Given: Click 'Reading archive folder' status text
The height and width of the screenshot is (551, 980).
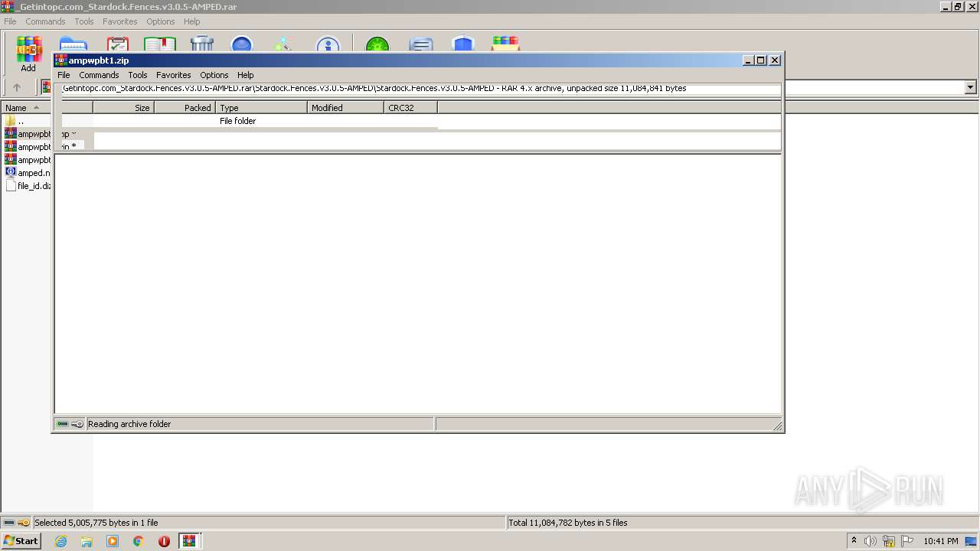Looking at the screenshot, I should pos(129,424).
